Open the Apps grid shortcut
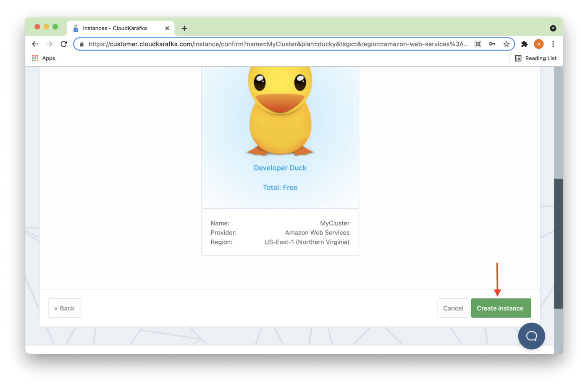 click(x=44, y=58)
